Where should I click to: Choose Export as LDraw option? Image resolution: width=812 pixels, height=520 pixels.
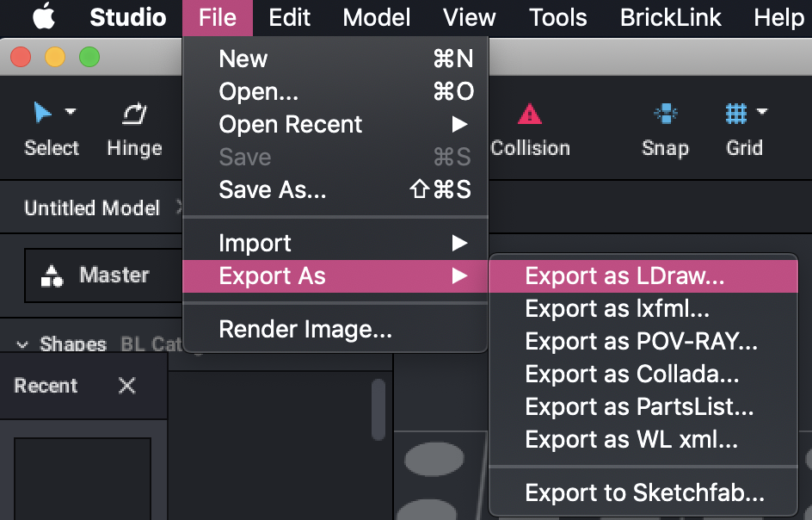click(624, 275)
